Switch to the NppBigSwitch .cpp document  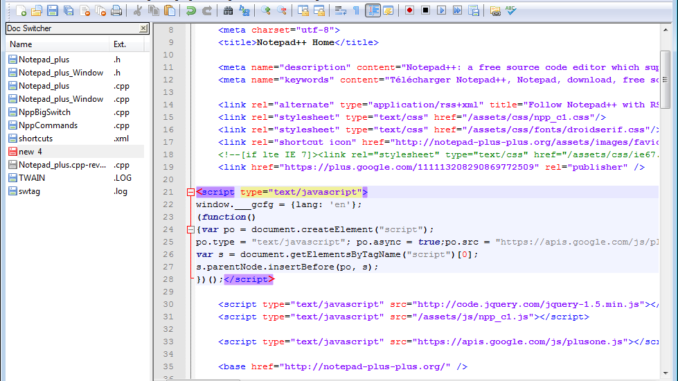click(75, 112)
